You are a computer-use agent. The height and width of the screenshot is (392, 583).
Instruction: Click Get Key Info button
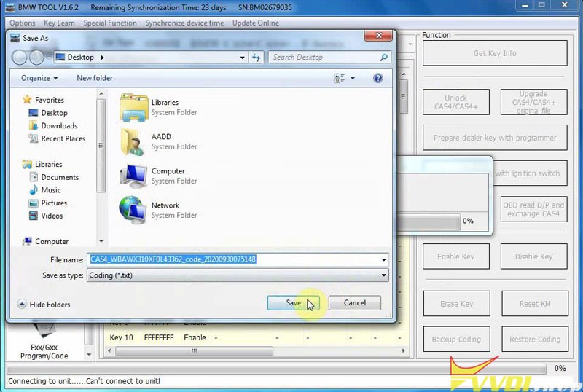495,53
